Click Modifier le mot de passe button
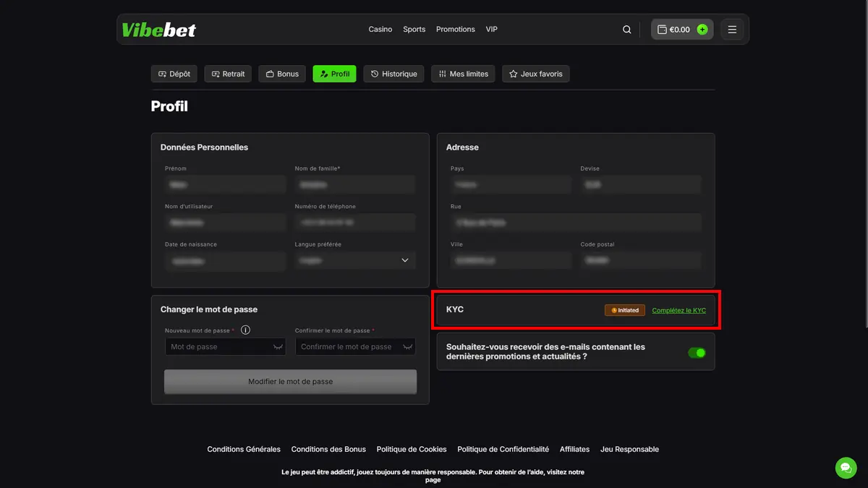The image size is (868, 488). pyautogui.click(x=290, y=382)
